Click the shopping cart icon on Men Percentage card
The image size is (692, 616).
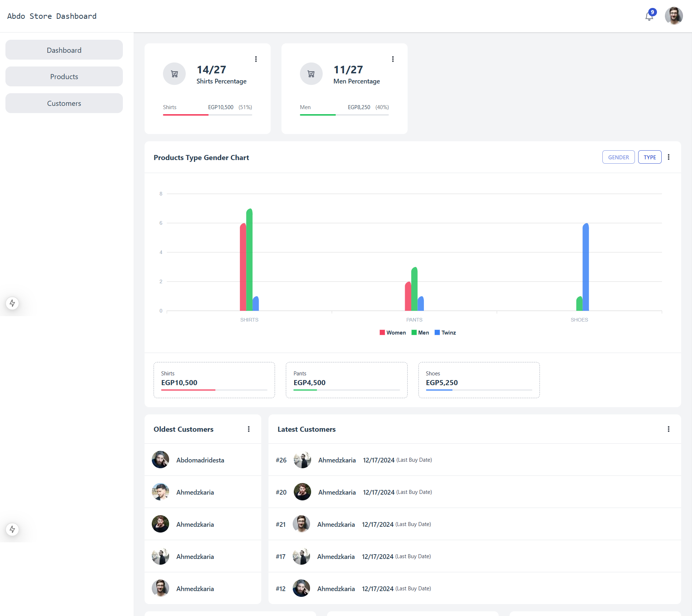pyautogui.click(x=311, y=74)
